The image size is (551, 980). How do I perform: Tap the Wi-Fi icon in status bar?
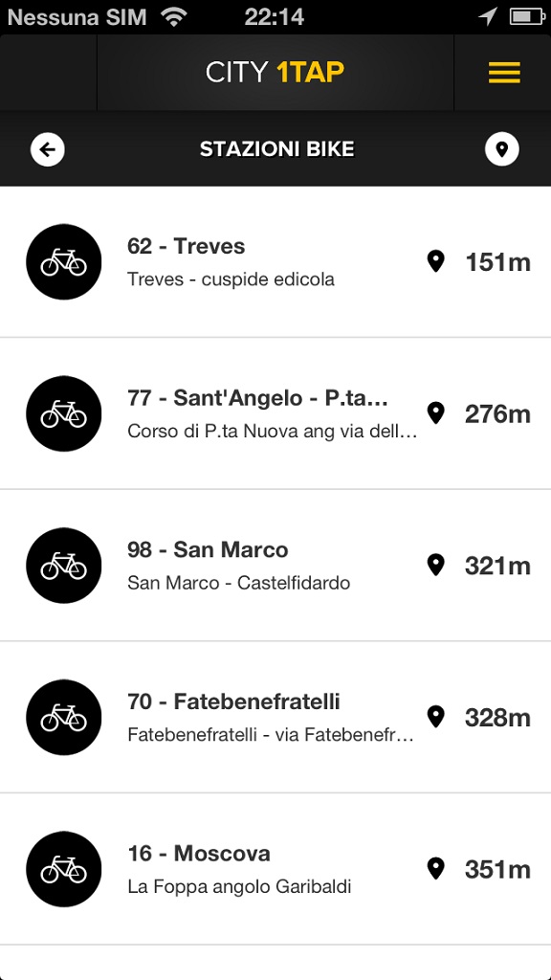pos(174,17)
